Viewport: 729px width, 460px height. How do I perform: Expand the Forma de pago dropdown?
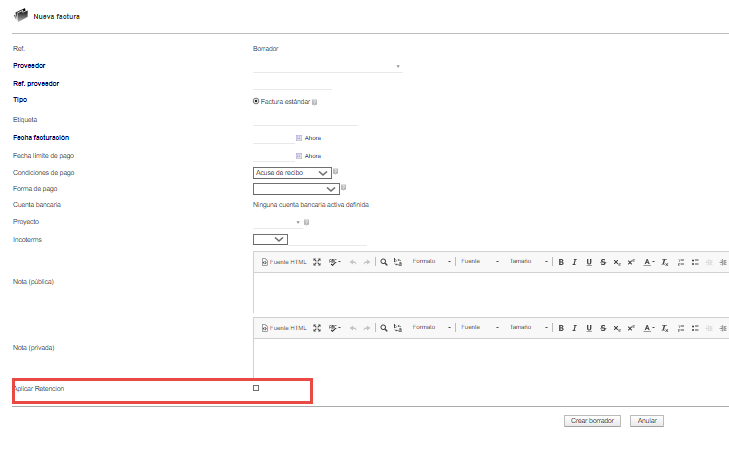tap(296, 189)
